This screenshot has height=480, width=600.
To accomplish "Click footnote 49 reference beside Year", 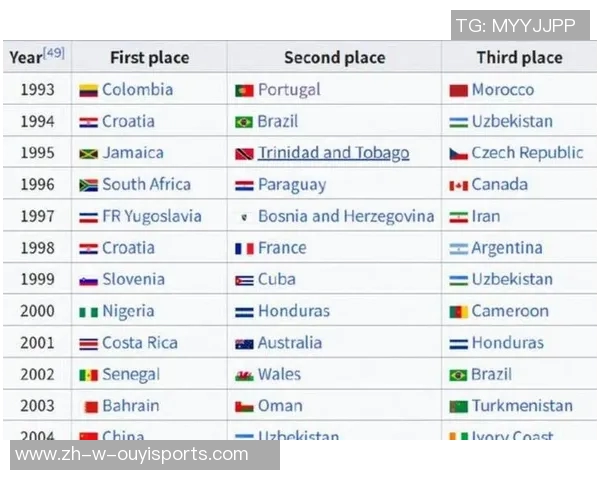I will (54, 52).
